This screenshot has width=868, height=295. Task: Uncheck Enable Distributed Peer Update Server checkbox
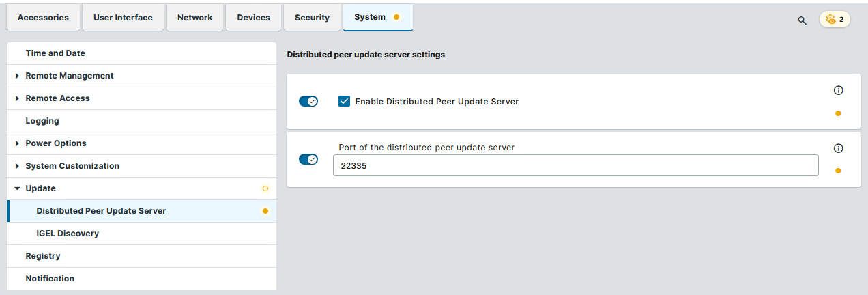pyautogui.click(x=345, y=102)
